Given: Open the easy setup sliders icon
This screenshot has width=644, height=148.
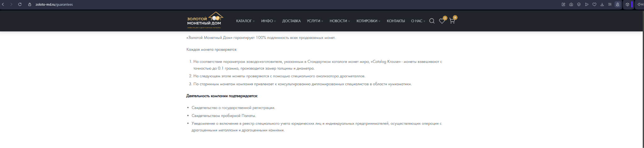Looking at the screenshot, I should (x=610, y=4).
